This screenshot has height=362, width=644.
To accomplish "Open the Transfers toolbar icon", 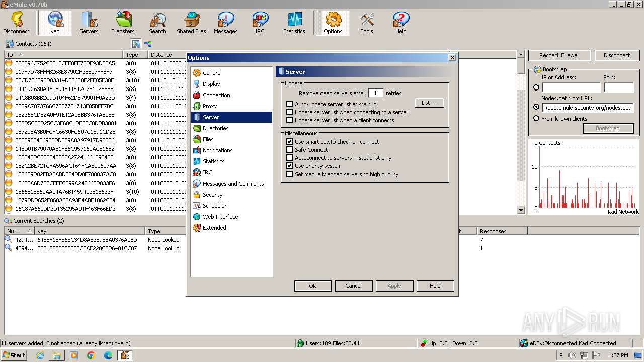I will pyautogui.click(x=123, y=23).
